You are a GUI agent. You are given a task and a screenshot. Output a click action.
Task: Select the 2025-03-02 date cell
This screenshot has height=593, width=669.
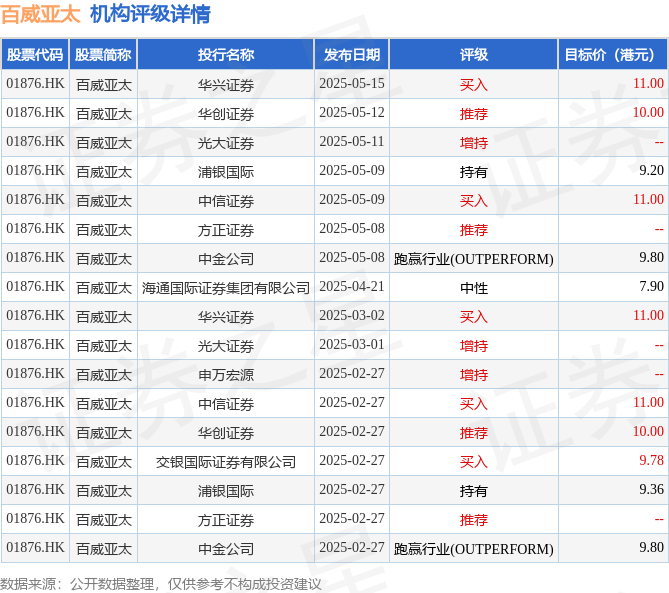click(x=352, y=316)
